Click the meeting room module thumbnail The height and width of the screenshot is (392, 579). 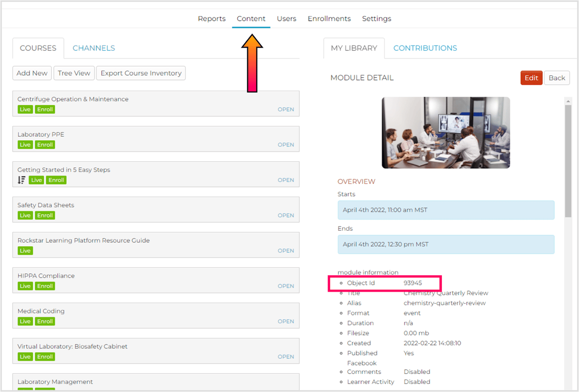click(446, 132)
